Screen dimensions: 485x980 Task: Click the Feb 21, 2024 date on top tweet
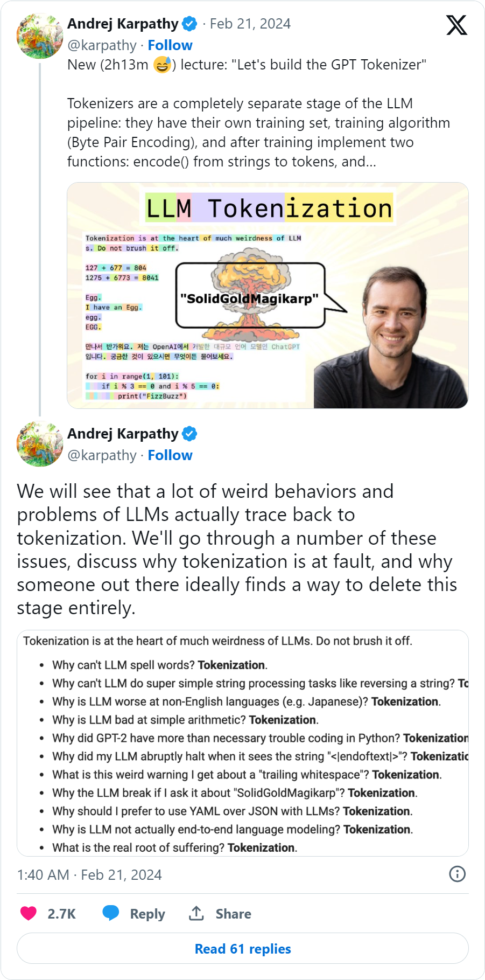point(250,24)
